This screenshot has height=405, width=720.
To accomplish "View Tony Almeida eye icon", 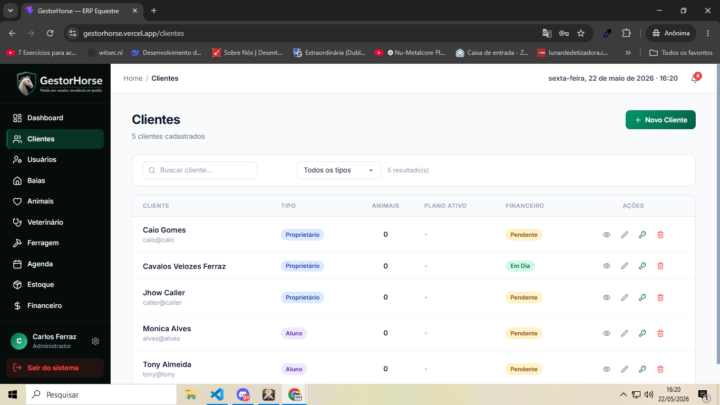I will pyautogui.click(x=607, y=369).
